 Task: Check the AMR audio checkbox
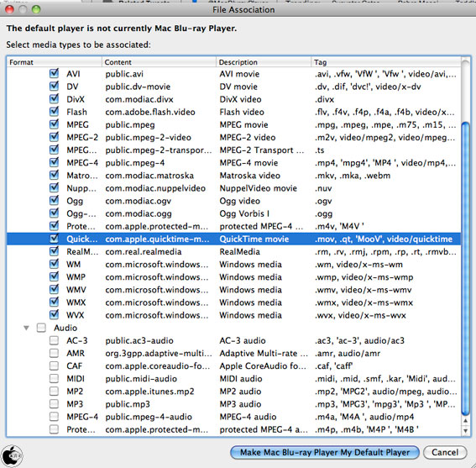click(54, 353)
